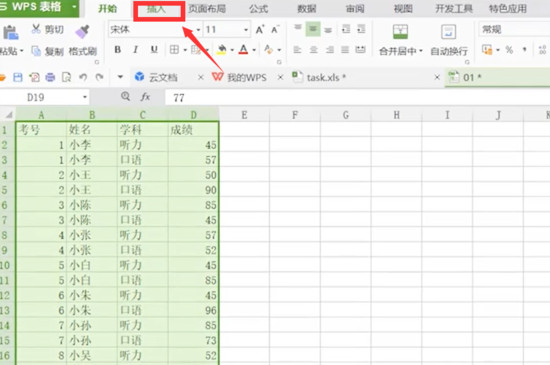This screenshot has height=365, width=550.
Task: Click the Undo arrow icon
Action: click(x=83, y=77)
